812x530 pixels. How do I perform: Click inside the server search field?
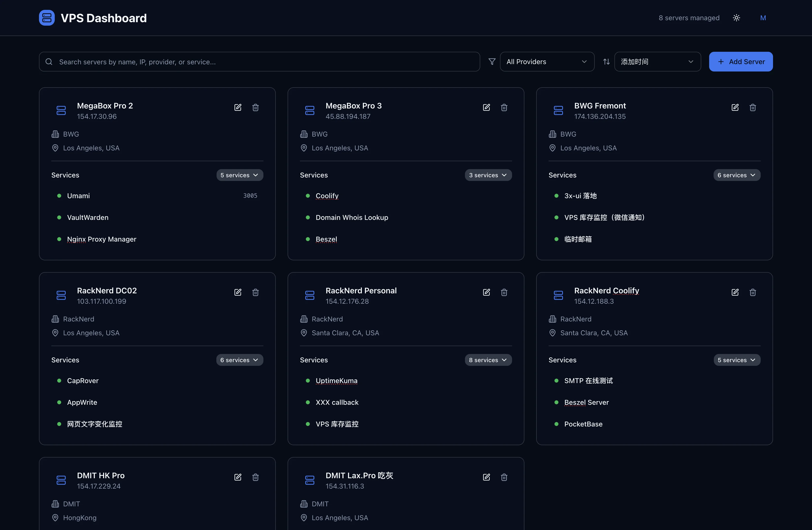239,62
